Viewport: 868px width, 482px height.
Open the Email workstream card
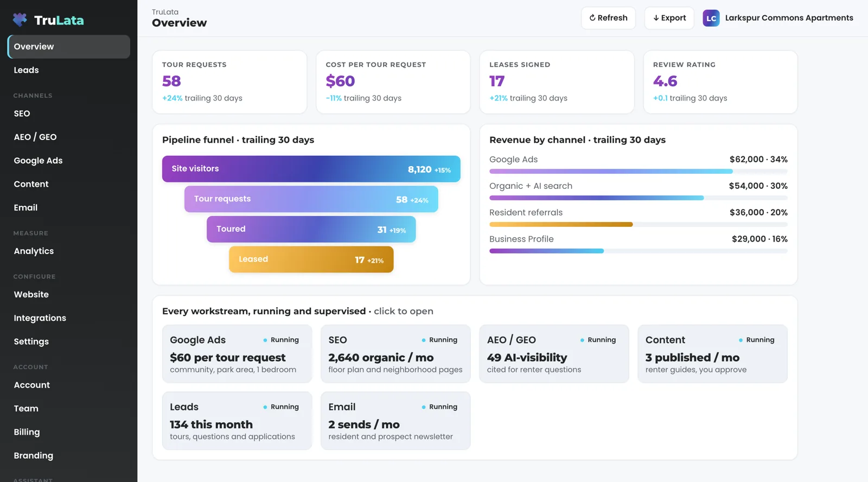pyautogui.click(x=395, y=421)
